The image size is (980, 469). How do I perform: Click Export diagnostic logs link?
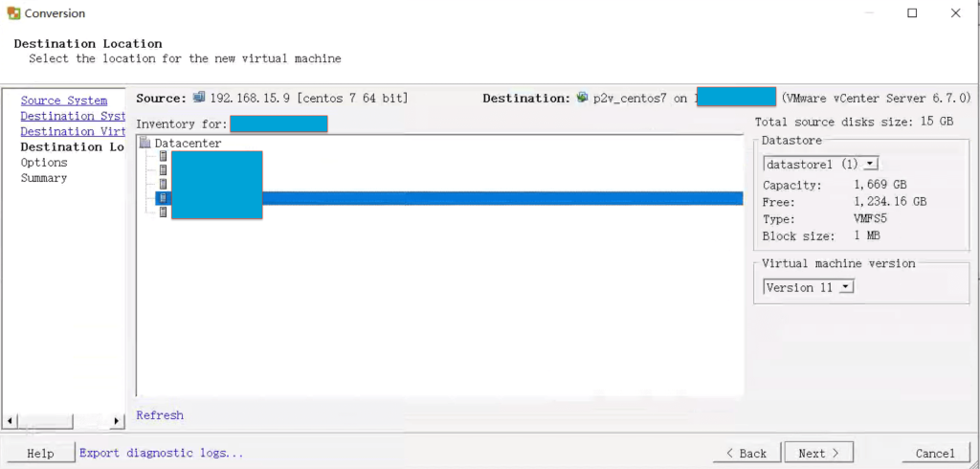(x=161, y=454)
